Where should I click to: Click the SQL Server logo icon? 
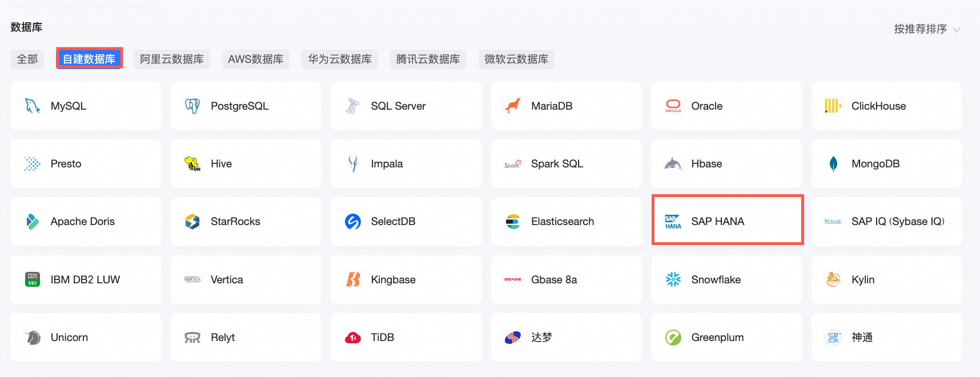[353, 106]
